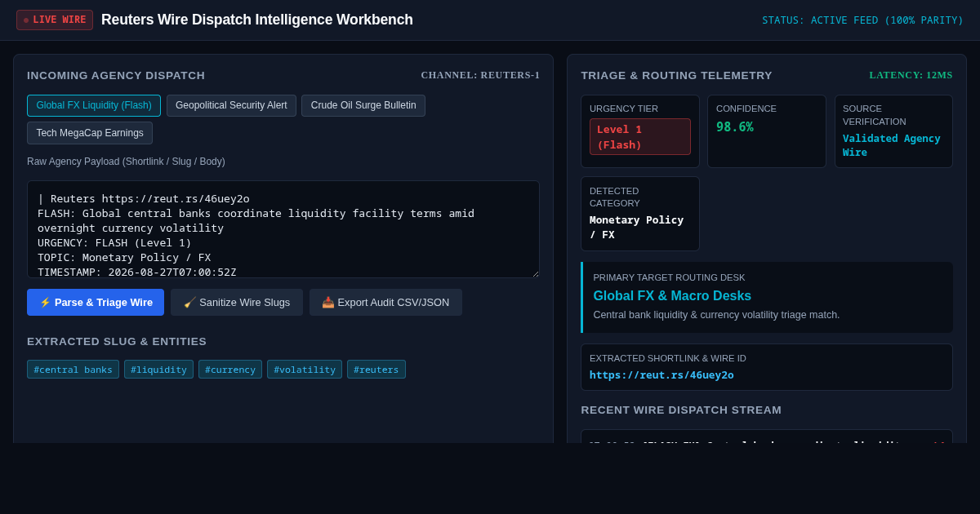980x514 pixels.
Task: Choose the Crude Oil Surge Bulletin preset
Action: coord(363,105)
